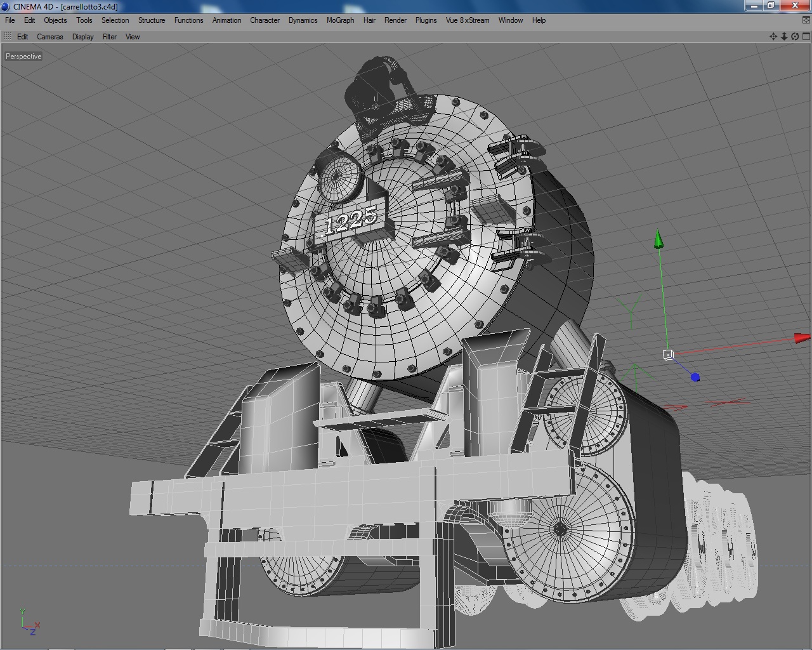This screenshot has height=650, width=812.
Task: Open the MoGraph menu
Action: point(340,20)
